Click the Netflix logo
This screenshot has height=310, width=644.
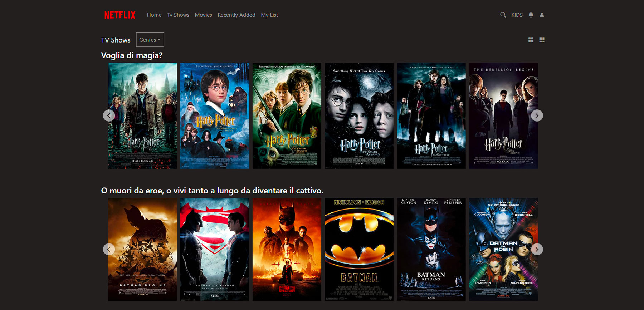[120, 15]
